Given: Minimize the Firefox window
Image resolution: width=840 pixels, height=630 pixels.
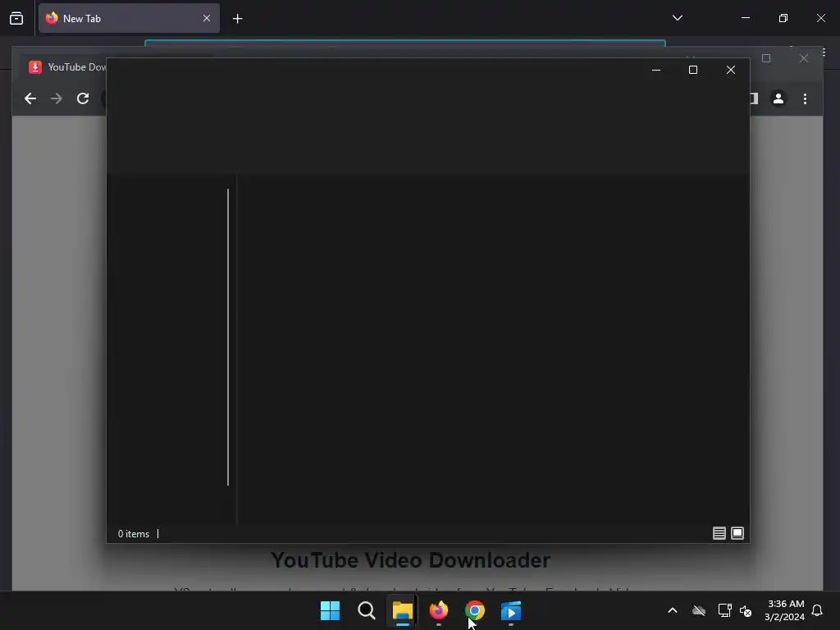Looking at the screenshot, I should click(x=745, y=18).
